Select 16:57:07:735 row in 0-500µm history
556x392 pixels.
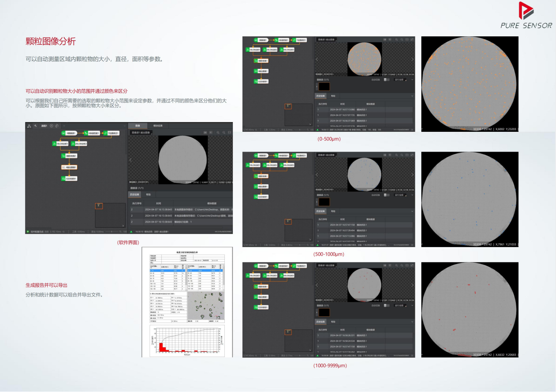(x=365, y=115)
